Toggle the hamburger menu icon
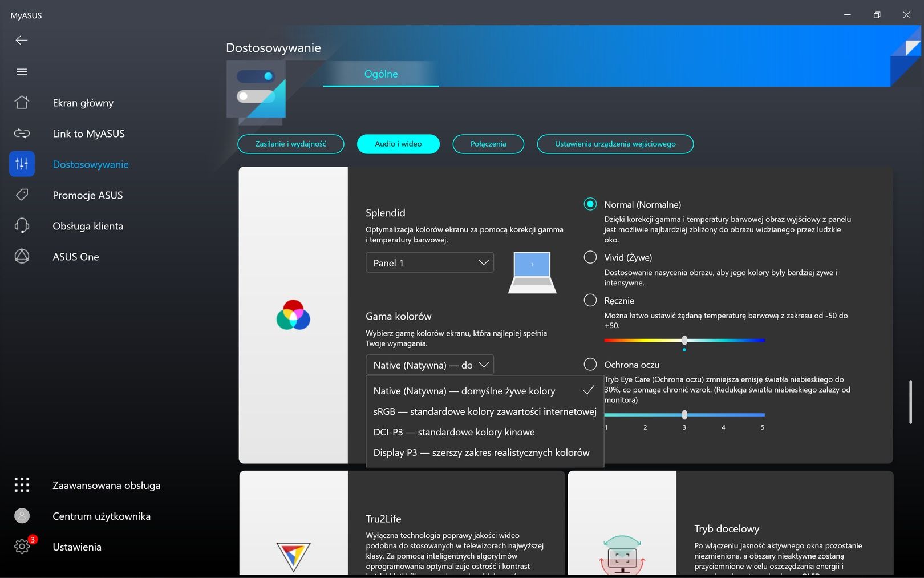The image size is (924, 578). pos(22,72)
